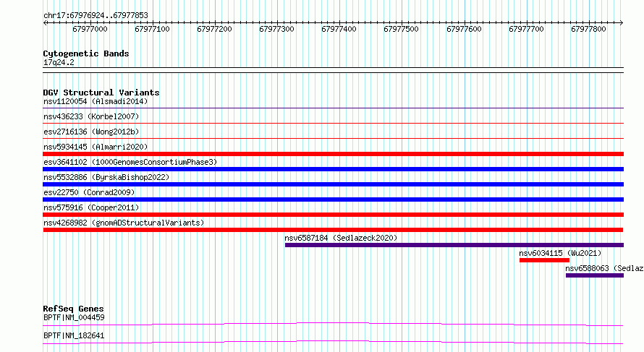
Task: Click ruler position 67977300
Action: pos(277,29)
